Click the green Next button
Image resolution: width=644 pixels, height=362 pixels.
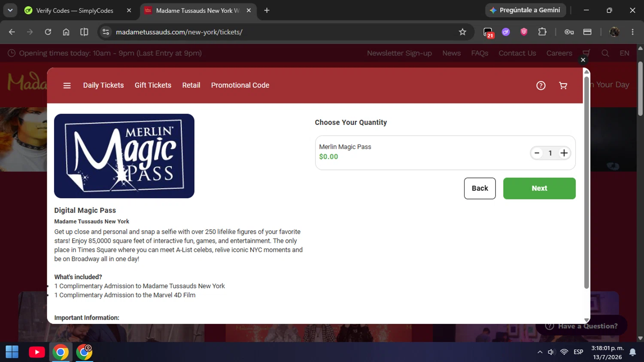coord(539,188)
